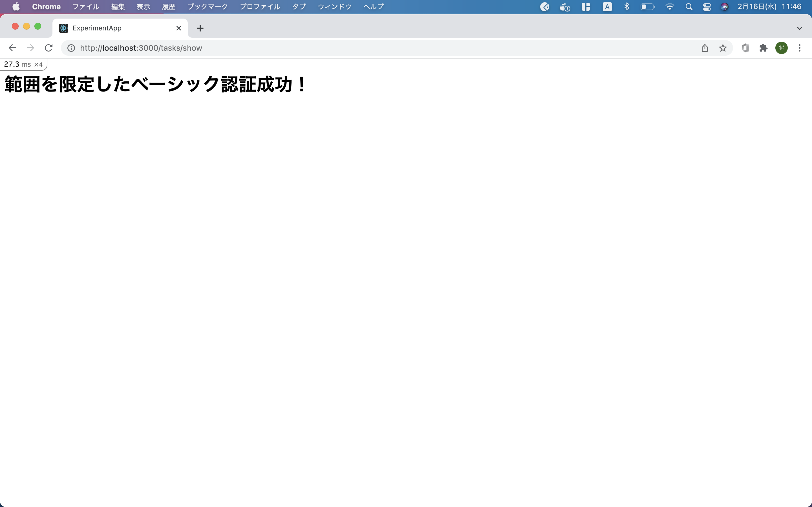
Task: Bookmark this page with the star icon
Action: click(x=722, y=48)
